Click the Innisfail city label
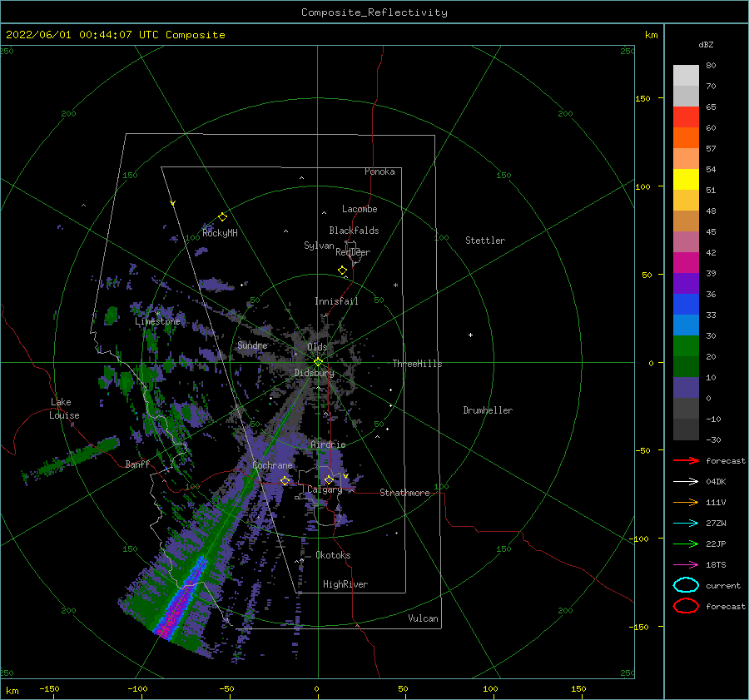This screenshot has width=749, height=700. (x=336, y=301)
